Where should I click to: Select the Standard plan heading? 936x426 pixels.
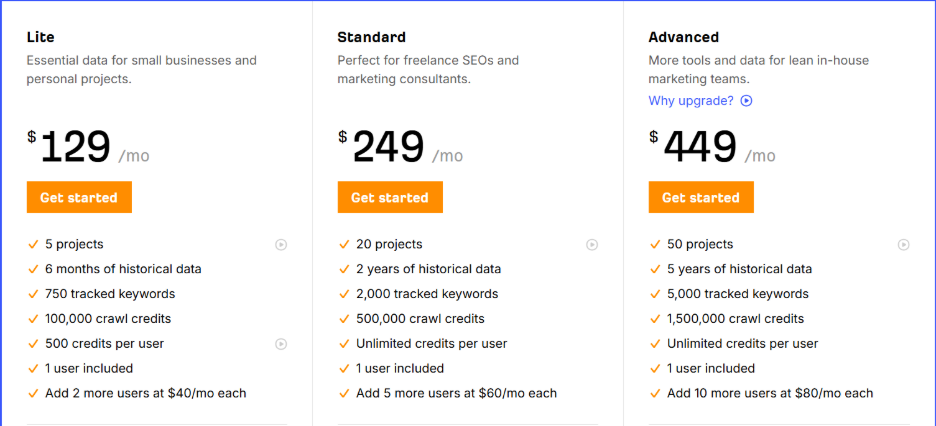point(372,38)
